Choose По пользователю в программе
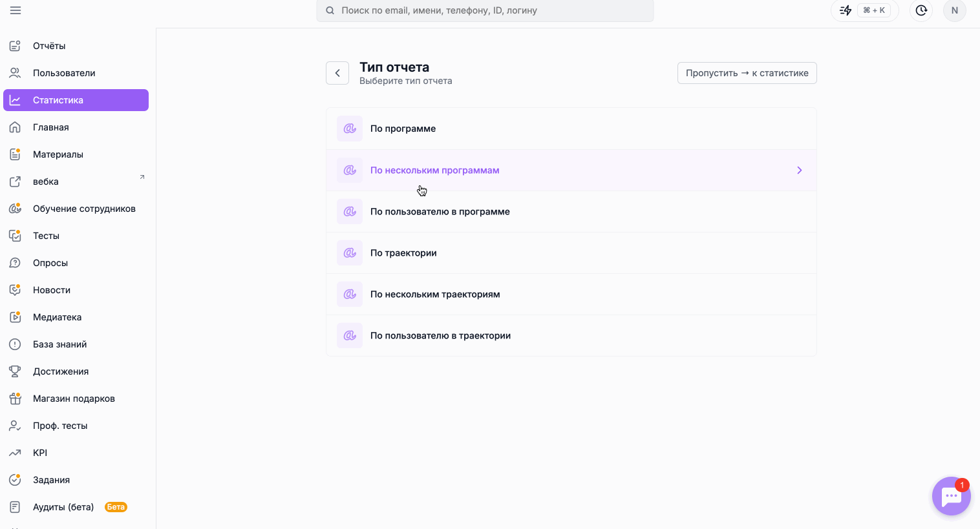 [x=571, y=211]
